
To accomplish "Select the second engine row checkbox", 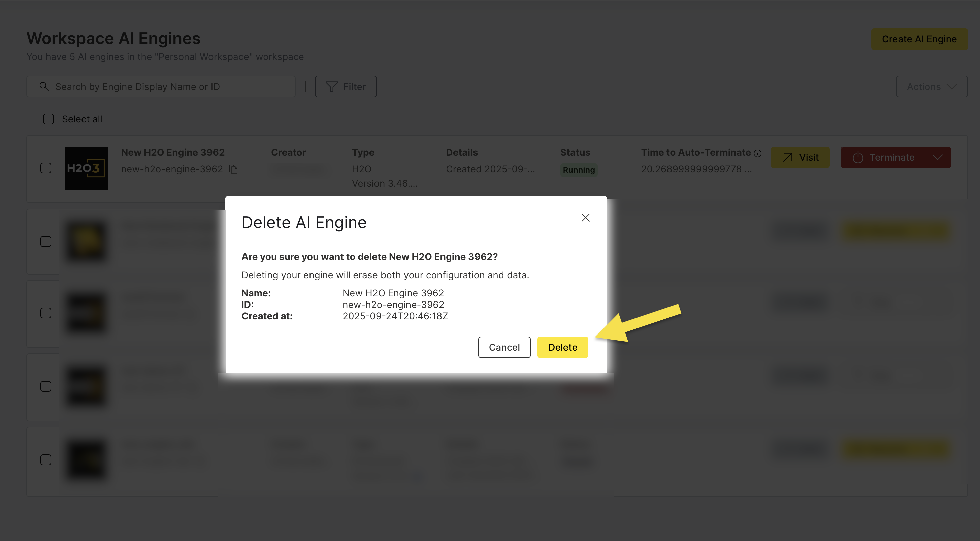I will [46, 241].
